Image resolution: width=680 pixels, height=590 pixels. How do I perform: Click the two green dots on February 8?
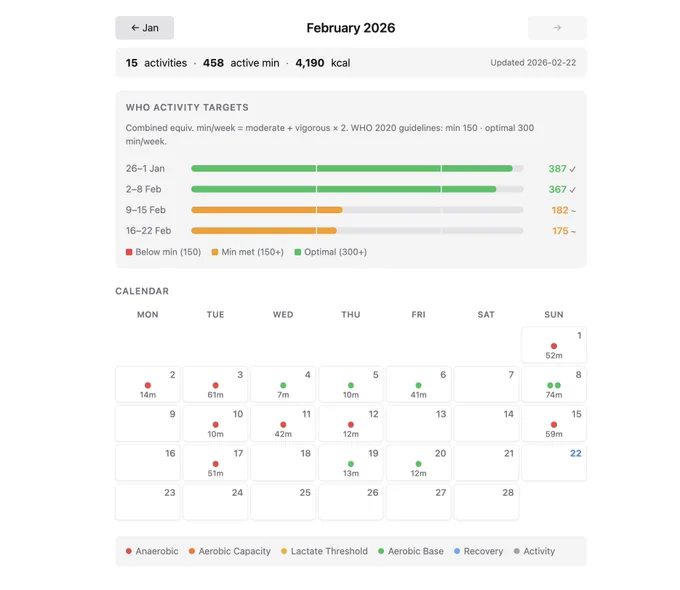(554, 385)
